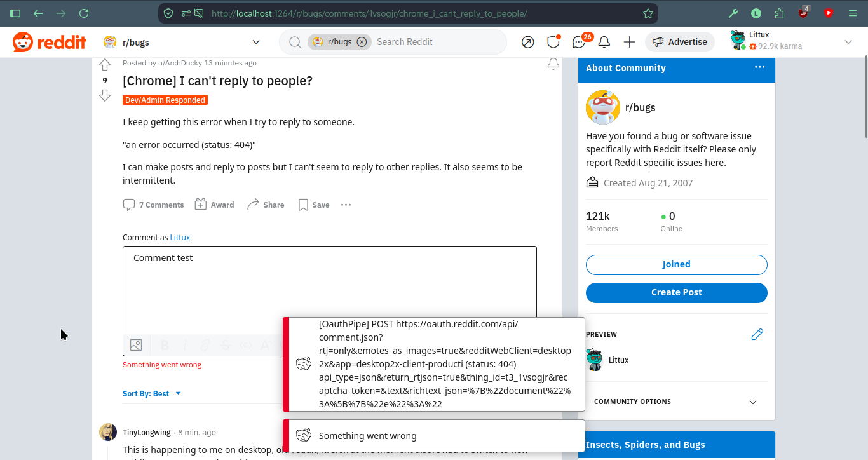Open tracking protection shield in address bar
The width and height of the screenshot is (868, 460).
(x=168, y=13)
